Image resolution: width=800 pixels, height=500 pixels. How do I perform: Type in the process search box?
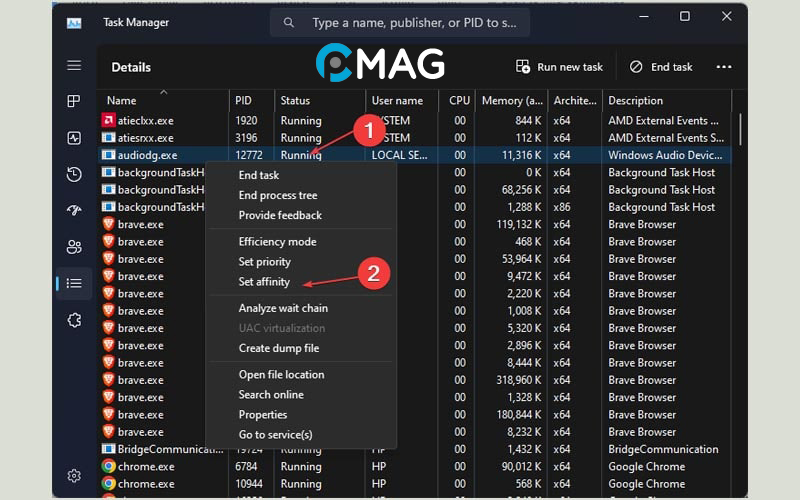[399, 22]
